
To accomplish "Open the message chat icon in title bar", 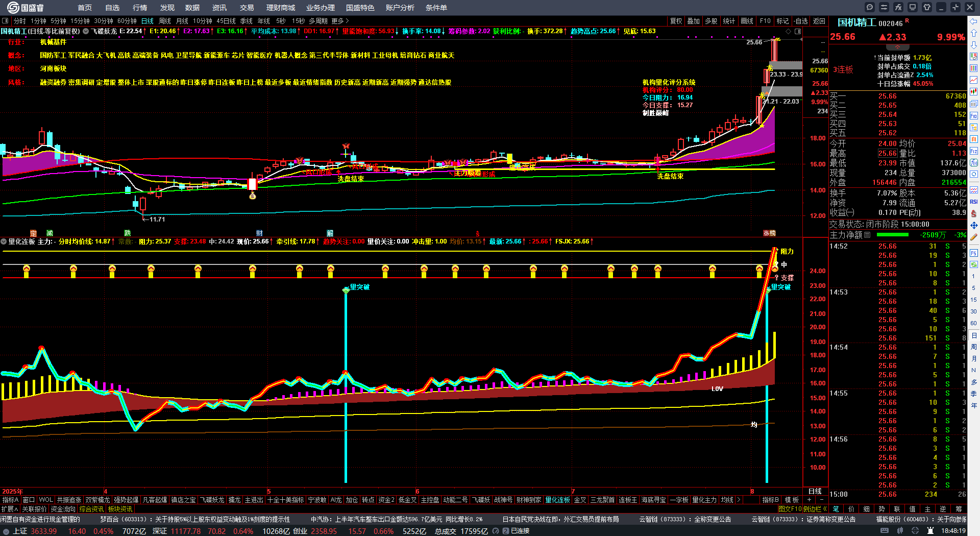I will click(x=870, y=7).
